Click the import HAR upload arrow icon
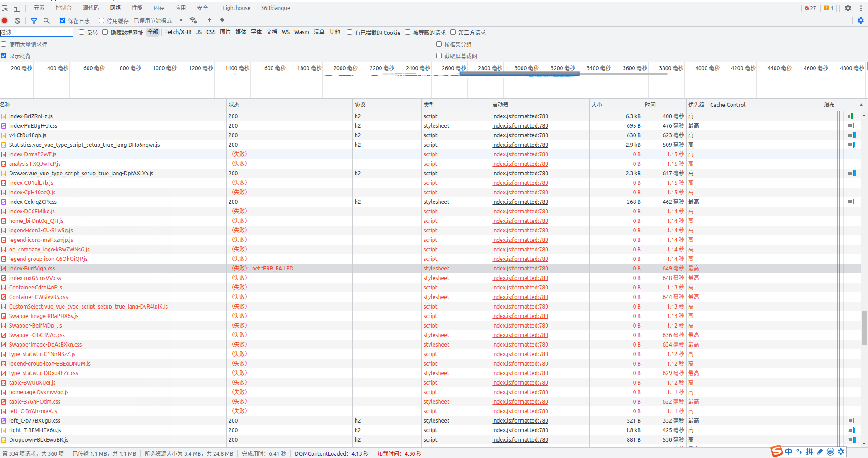 [x=210, y=20]
